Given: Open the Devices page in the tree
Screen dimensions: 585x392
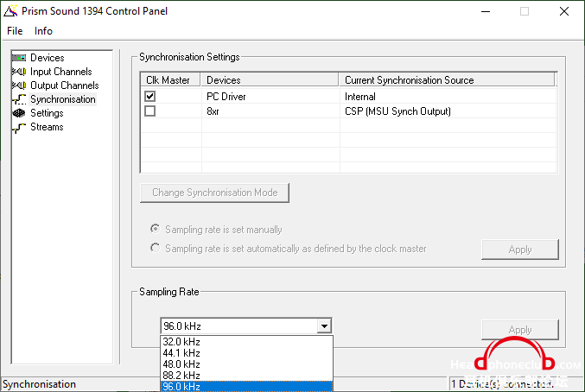Looking at the screenshot, I should (47, 58).
